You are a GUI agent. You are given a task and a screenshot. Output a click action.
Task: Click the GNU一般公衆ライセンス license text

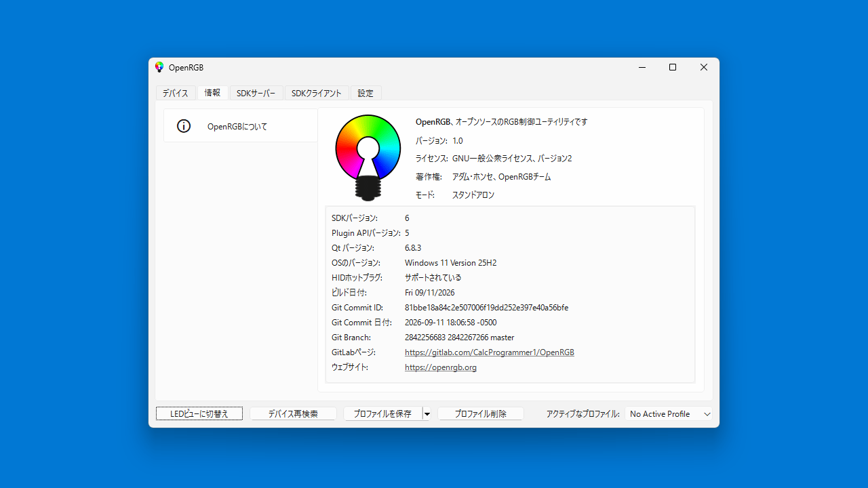click(512, 159)
